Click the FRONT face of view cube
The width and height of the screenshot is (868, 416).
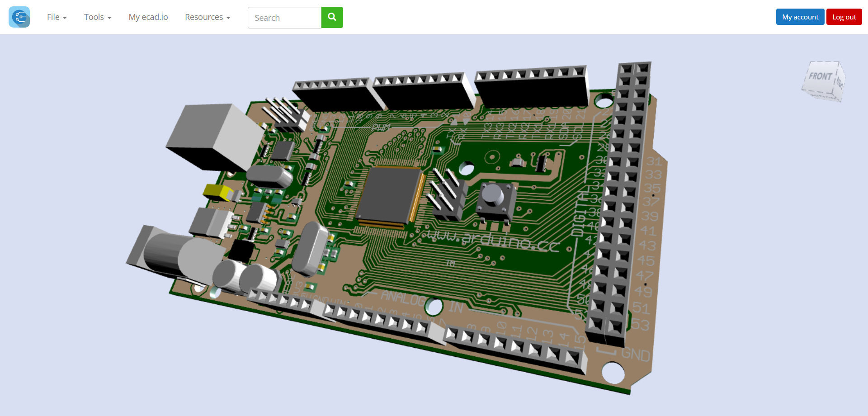pyautogui.click(x=820, y=77)
